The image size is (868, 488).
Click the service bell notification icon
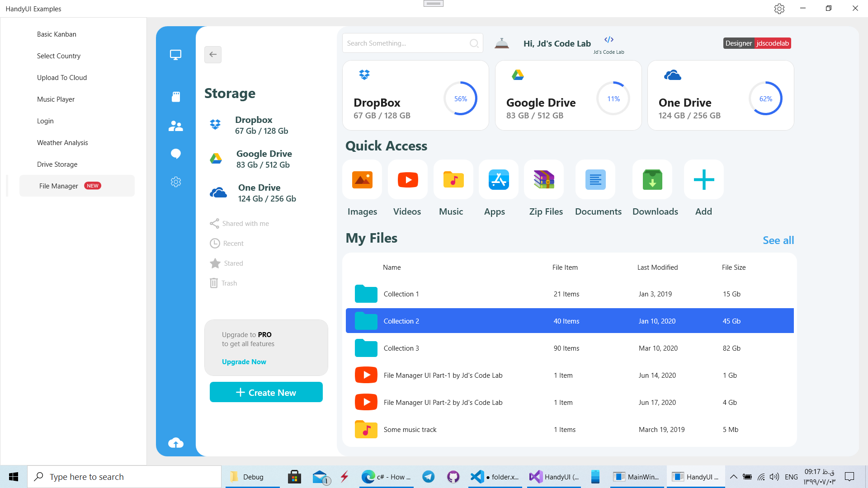[502, 43]
